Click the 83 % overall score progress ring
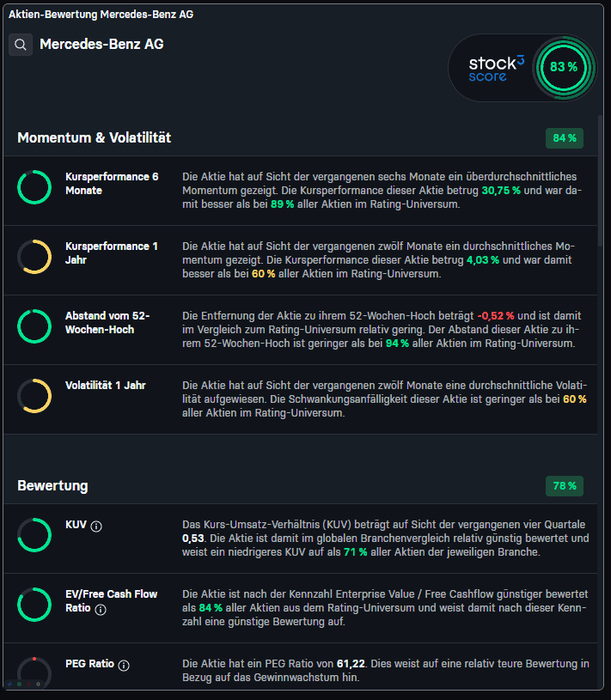The width and height of the screenshot is (611, 700). 564,66
